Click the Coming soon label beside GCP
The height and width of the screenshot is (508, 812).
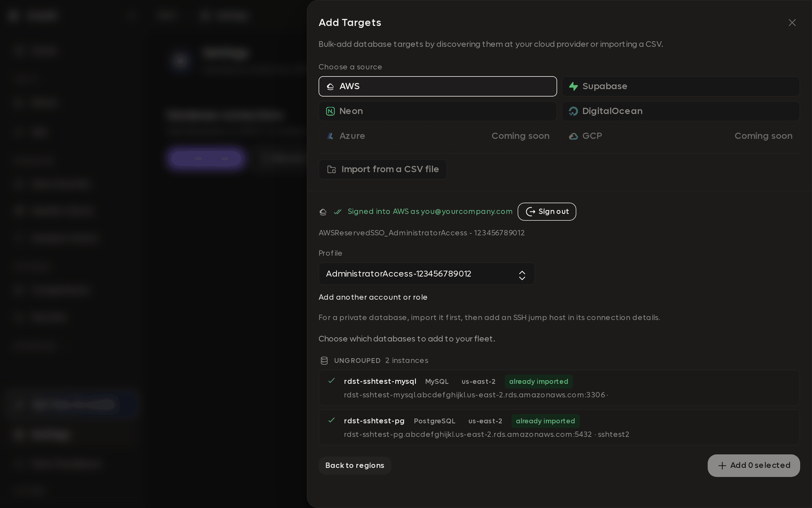point(763,136)
